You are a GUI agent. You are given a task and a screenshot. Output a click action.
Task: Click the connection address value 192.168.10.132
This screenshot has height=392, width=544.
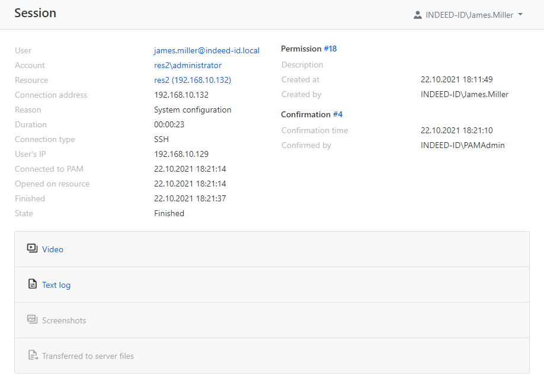click(x=181, y=95)
